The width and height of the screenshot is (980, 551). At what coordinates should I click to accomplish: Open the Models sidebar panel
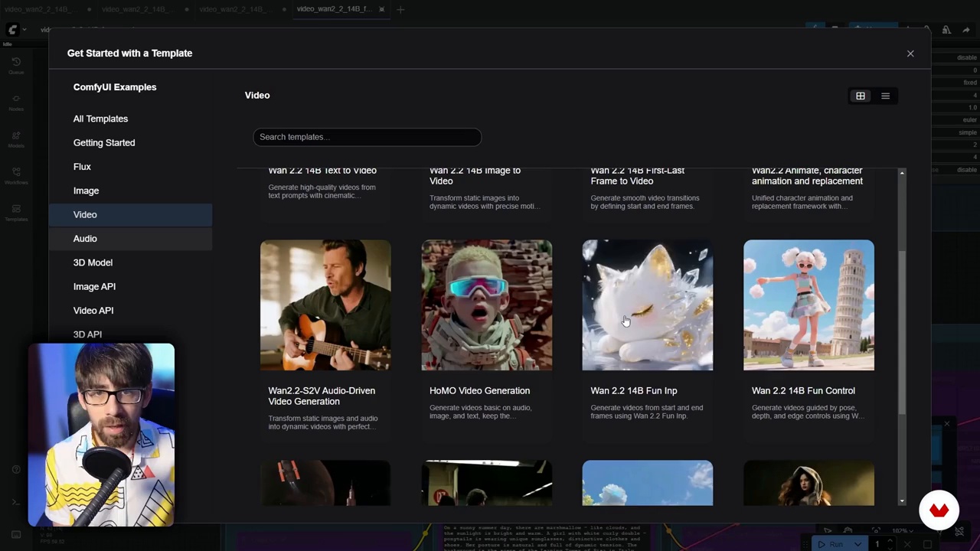pyautogui.click(x=16, y=139)
